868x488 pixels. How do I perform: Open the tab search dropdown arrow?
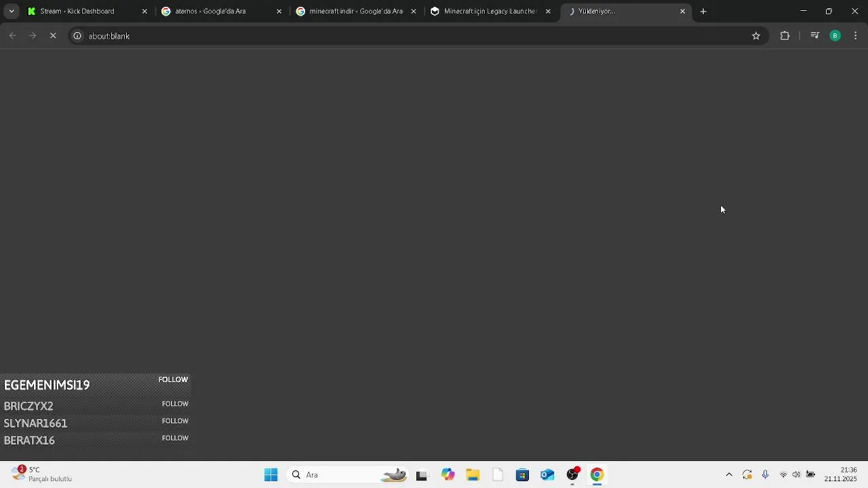pyautogui.click(x=12, y=12)
